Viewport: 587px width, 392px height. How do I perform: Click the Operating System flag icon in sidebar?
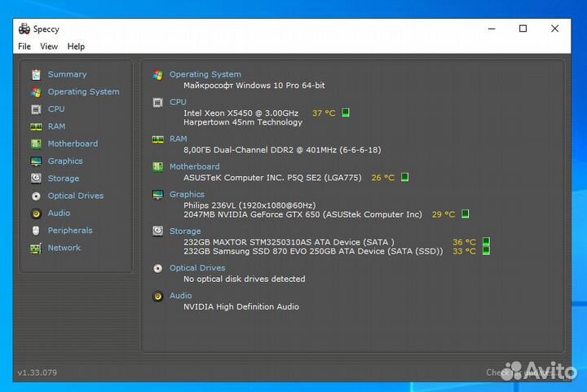click(36, 92)
